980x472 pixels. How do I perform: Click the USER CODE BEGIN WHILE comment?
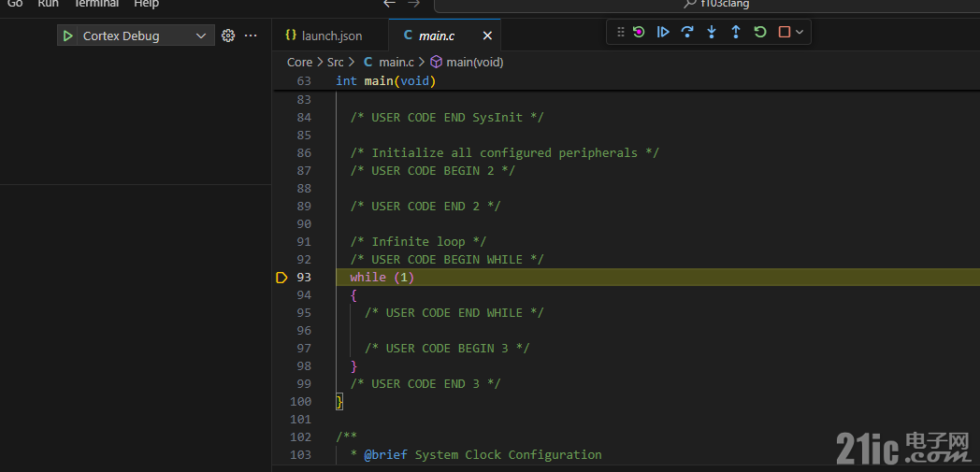447,259
